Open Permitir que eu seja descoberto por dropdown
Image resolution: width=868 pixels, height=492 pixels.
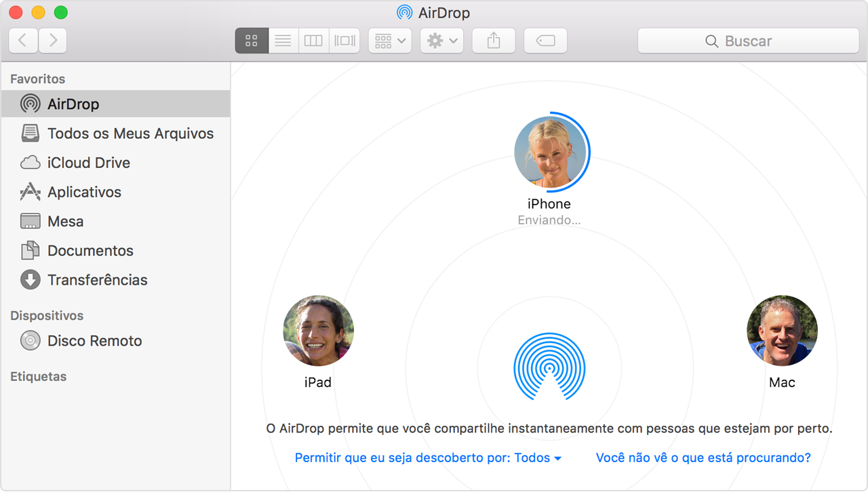pyautogui.click(x=428, y=457)
